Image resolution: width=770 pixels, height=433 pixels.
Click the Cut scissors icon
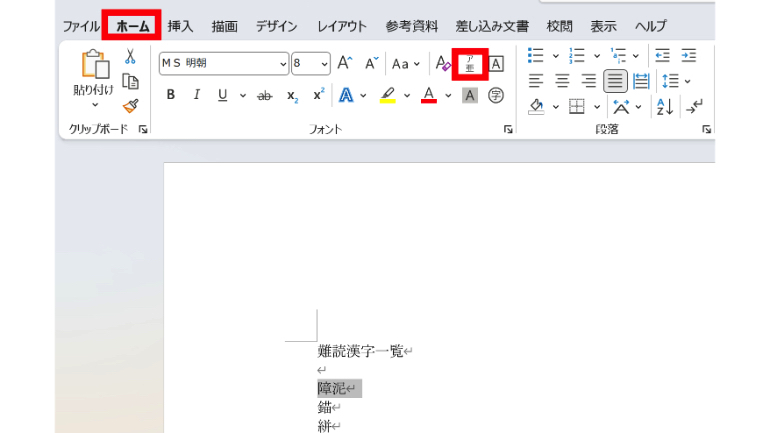pyautogui.click(x=129, y=56)
